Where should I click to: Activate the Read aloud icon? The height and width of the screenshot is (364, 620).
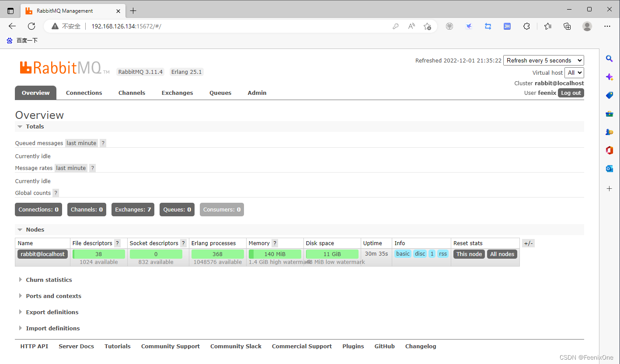pyautogui.click(x=411, y=26)
